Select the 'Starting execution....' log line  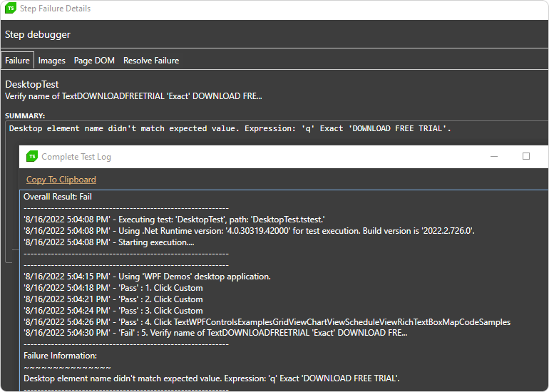pos(109,242)
